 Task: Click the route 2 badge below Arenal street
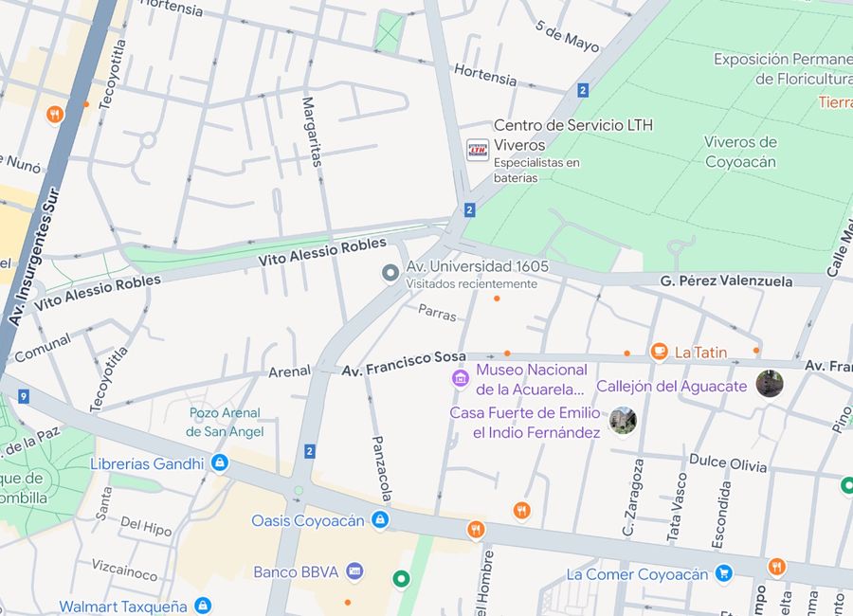pos(310,451)
